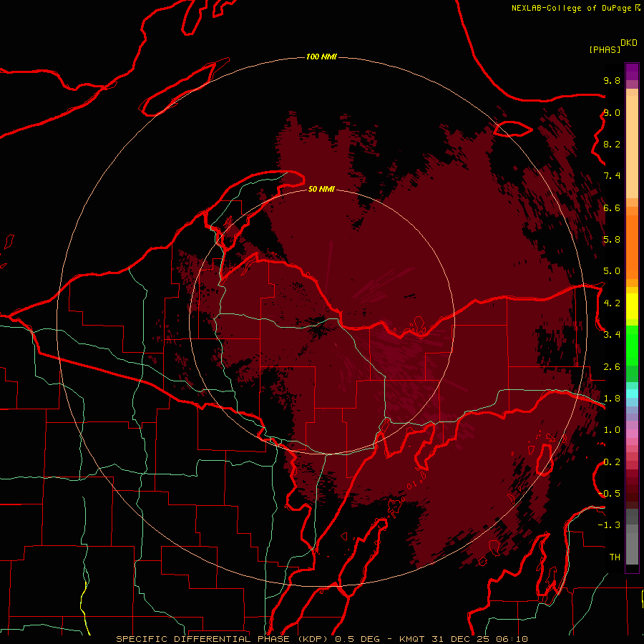Pick the purple segment of the color bar
The image size is (644, 644).
click(x=632, y=72)
